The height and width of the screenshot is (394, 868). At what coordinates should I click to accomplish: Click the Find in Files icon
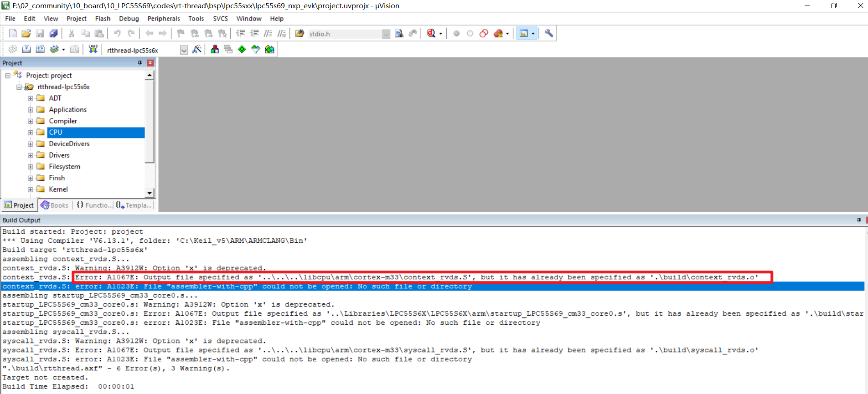399,33
